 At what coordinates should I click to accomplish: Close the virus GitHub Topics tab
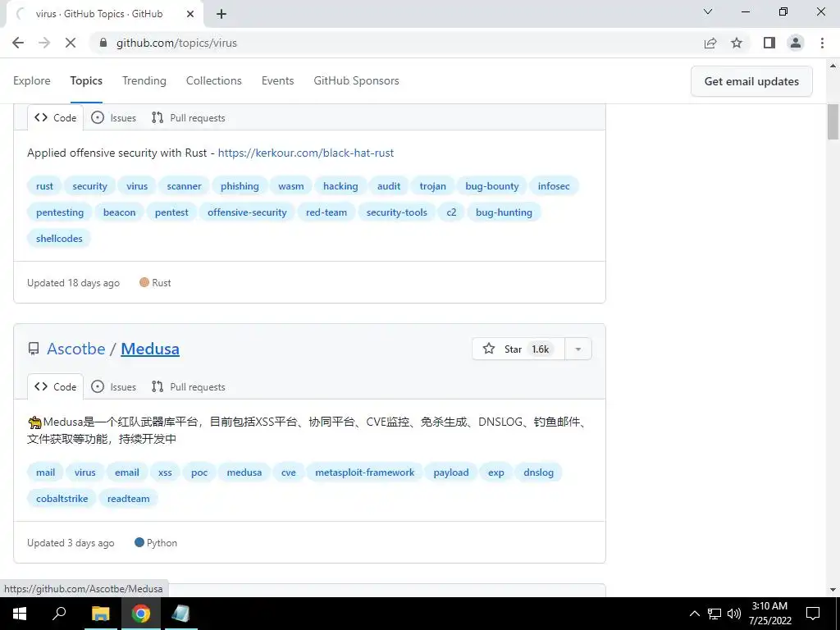190,15
